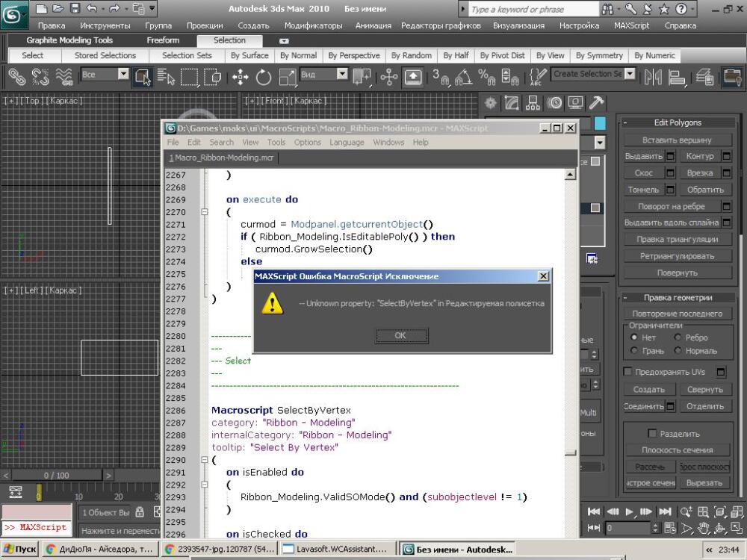The height and width of the screenshot is (560, 747).
Task: Open the Motion command panel tab
Action: [x=554, y=102]
